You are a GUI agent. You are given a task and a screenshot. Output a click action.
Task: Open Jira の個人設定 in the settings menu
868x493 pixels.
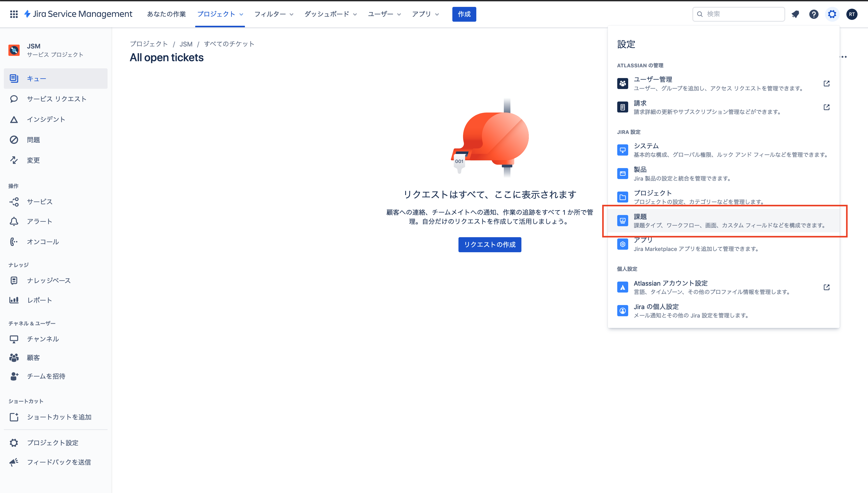click(724, 311)
